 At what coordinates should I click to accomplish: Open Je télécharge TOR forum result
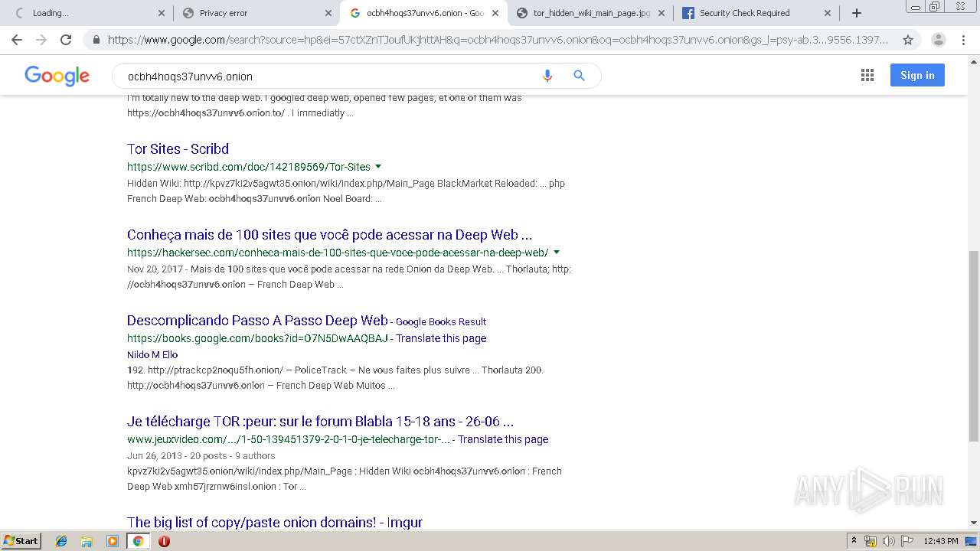tap(320, 421)
